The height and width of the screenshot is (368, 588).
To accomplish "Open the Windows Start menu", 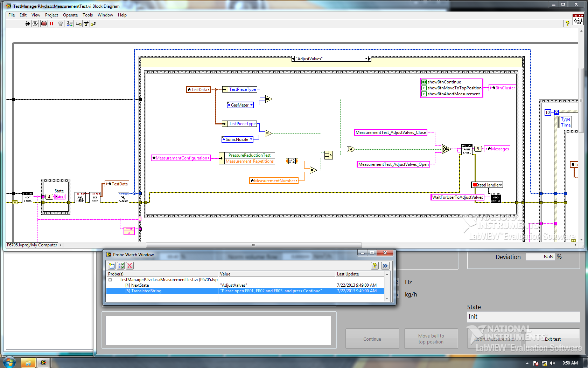I will [9, 362].
